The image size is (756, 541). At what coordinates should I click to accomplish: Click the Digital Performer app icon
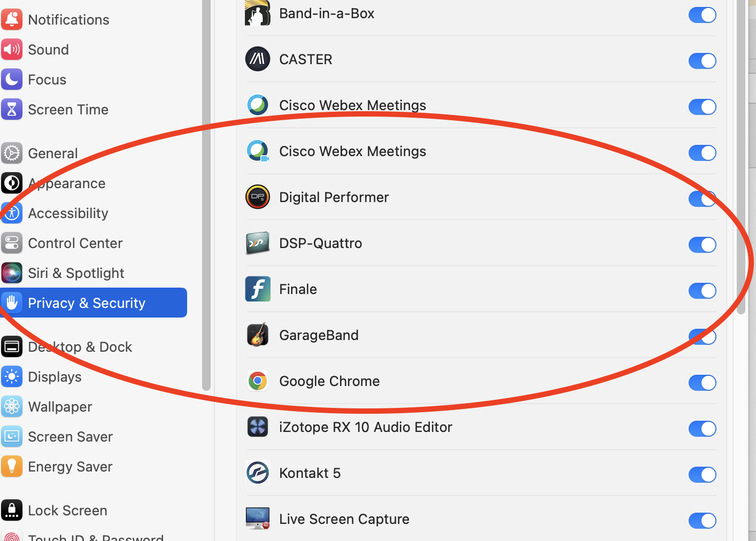coord(258,197)
